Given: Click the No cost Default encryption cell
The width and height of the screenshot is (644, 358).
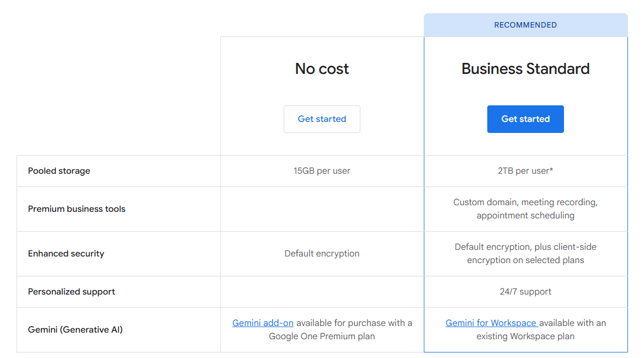Looking at the screenshot, I should coord(322,254).
